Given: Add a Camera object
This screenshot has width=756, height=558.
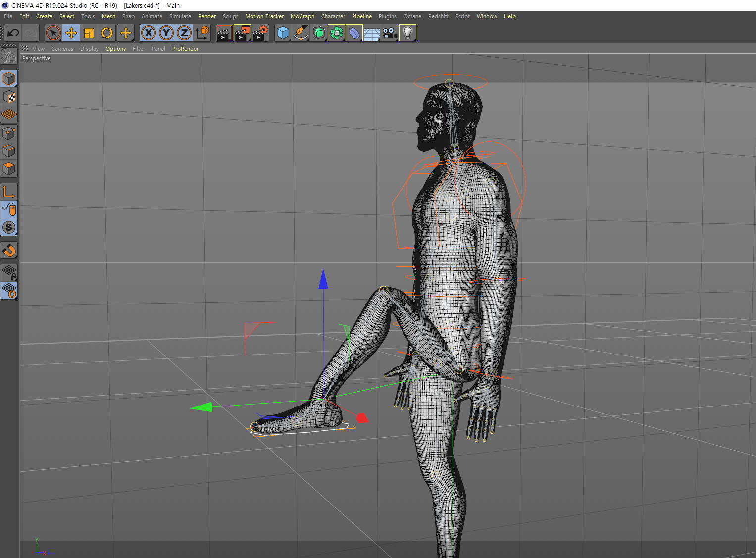Looking at the screenshot, I should (x=390, y=33).
